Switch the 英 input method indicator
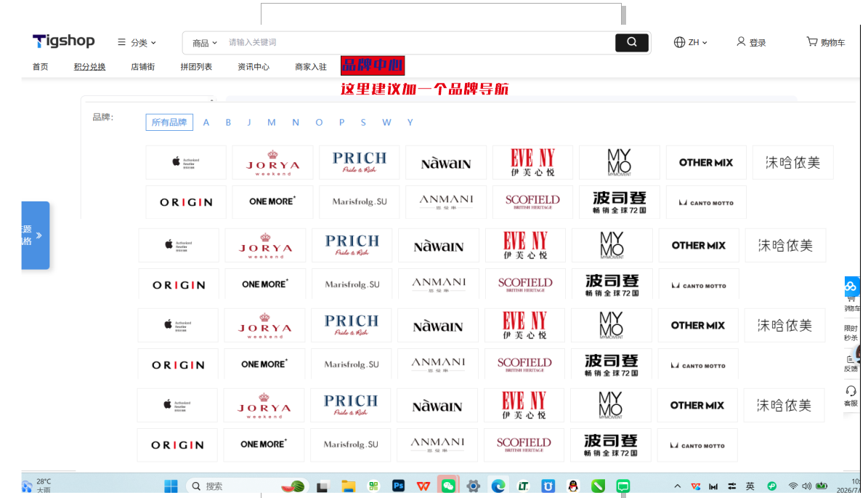868x498 pixels. [750, 486]
